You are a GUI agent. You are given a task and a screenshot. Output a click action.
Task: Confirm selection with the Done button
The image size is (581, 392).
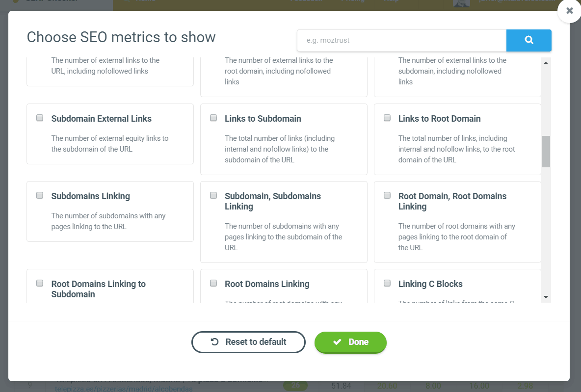(x=350, y=342)
